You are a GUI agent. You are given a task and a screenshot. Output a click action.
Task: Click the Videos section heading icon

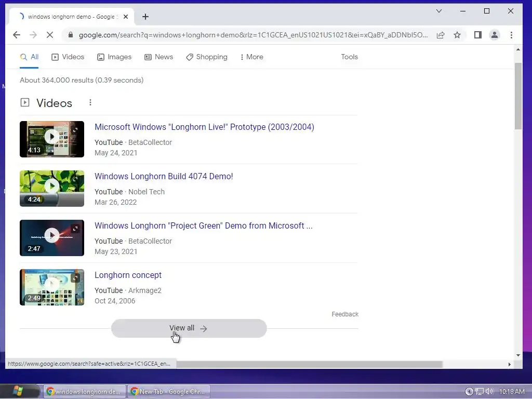(25, 102)
